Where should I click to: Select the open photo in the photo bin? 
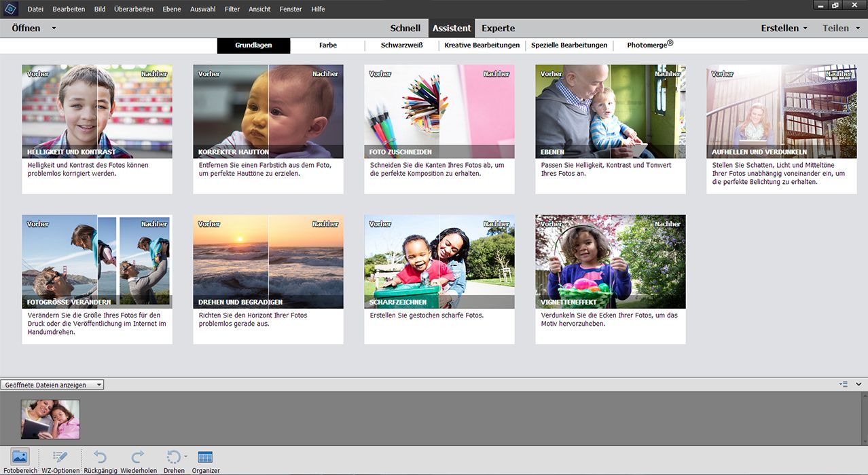click(50, 419)
